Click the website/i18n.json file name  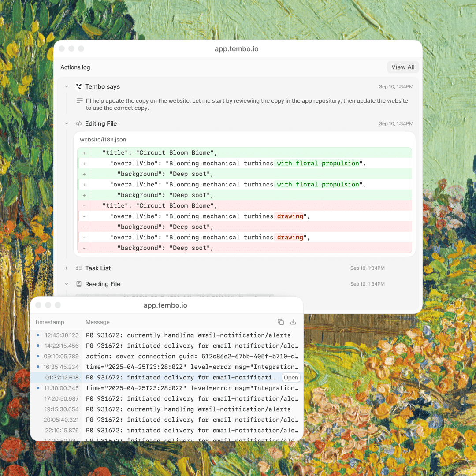point(103,140)
